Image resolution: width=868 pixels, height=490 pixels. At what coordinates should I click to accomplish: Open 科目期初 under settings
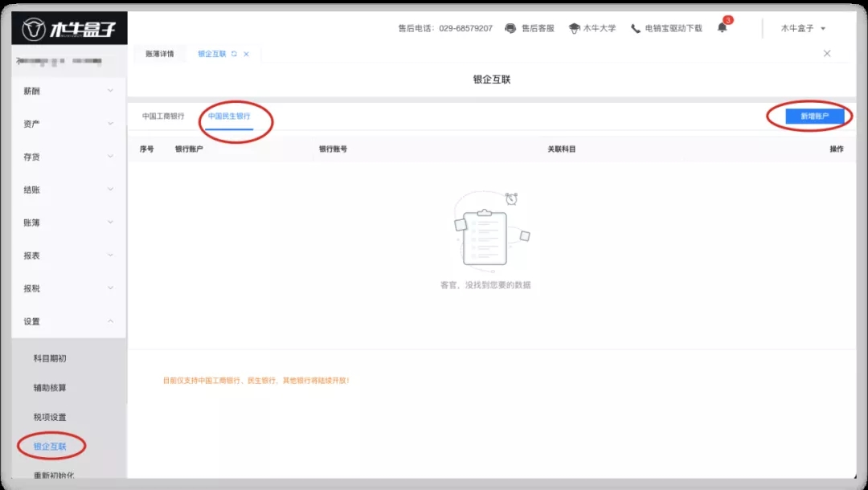coord(50,358)
